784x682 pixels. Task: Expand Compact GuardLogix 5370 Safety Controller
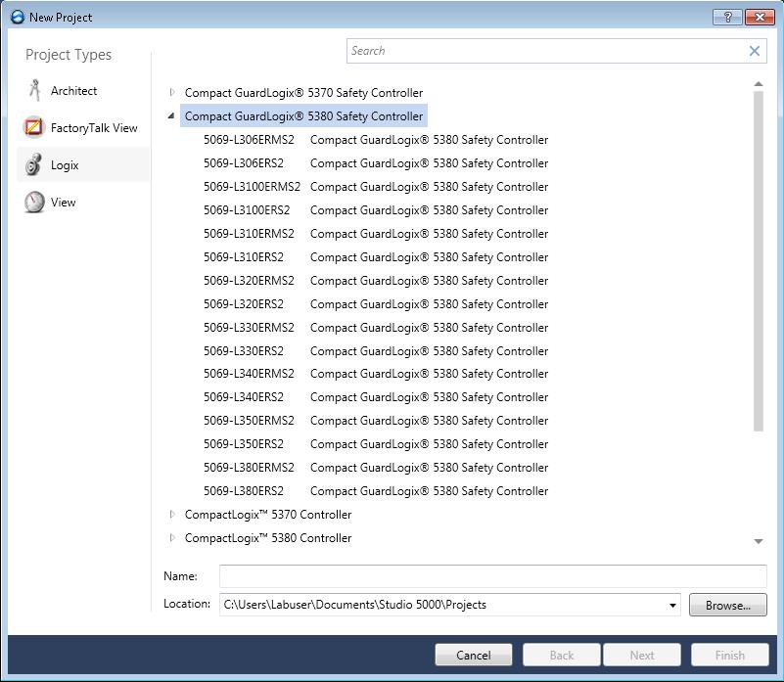(172, 92)
